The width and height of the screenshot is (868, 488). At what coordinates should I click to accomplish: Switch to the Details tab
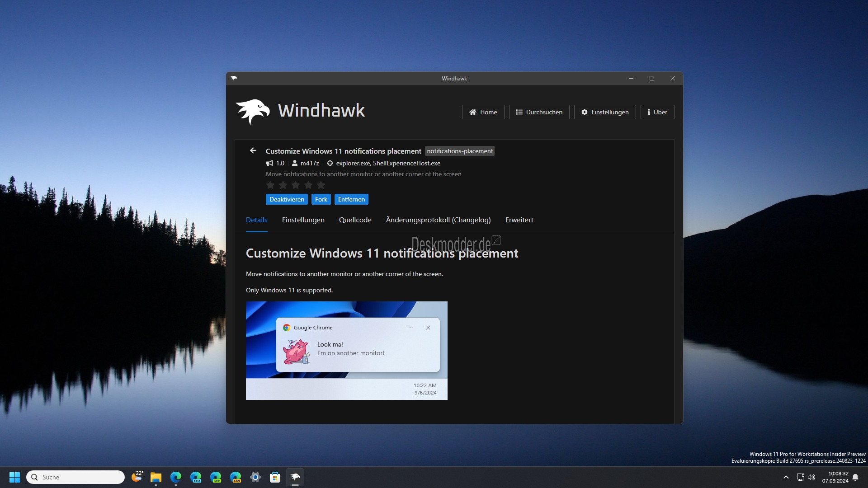257,220
